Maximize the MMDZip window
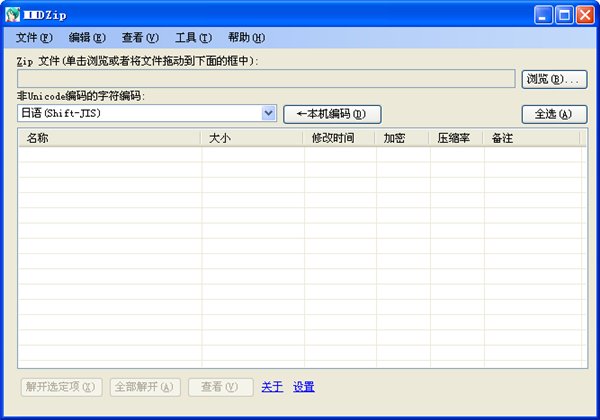 tap(564, 15)
